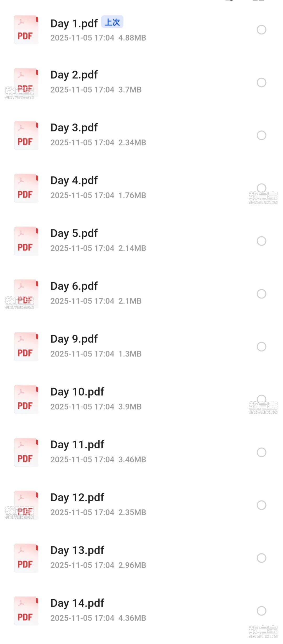Check the selection circle for Day 6.pdf
The width and height of the screenshot is (283, 644).
(261, 294)
